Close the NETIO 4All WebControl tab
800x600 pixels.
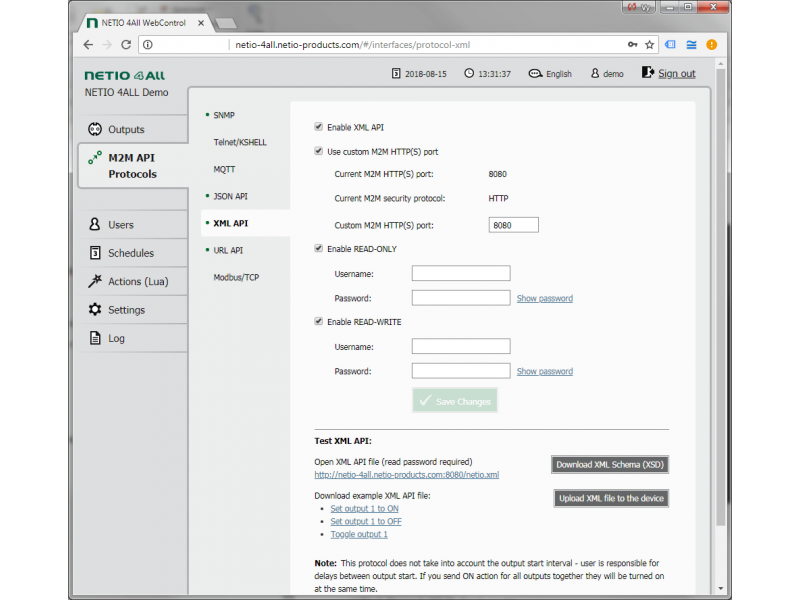click(x=201, y=23)
